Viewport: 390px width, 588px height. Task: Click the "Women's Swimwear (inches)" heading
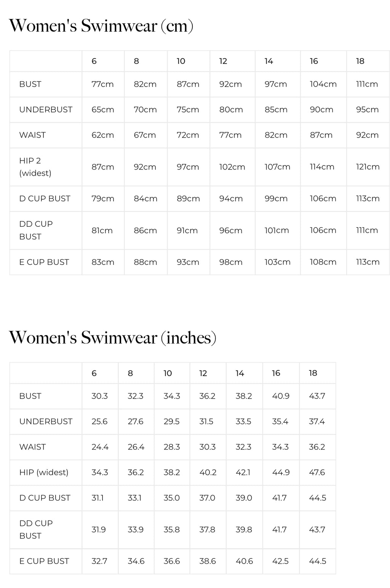[112, 338]
